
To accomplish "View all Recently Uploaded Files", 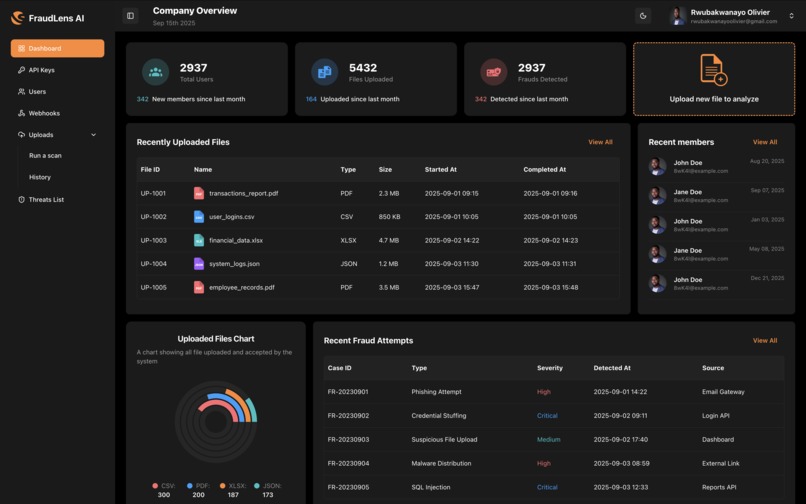I will pos(600,142).
